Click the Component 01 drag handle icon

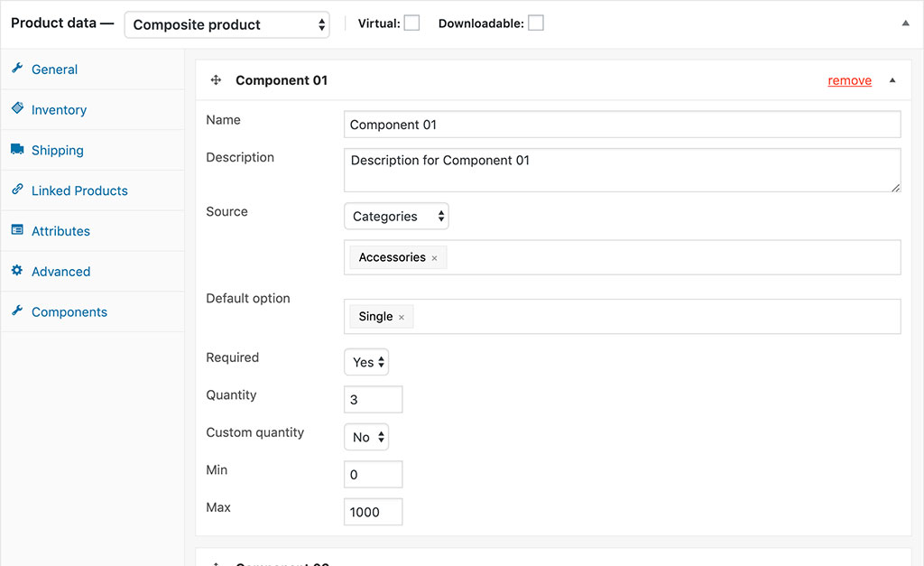point(217,80)
